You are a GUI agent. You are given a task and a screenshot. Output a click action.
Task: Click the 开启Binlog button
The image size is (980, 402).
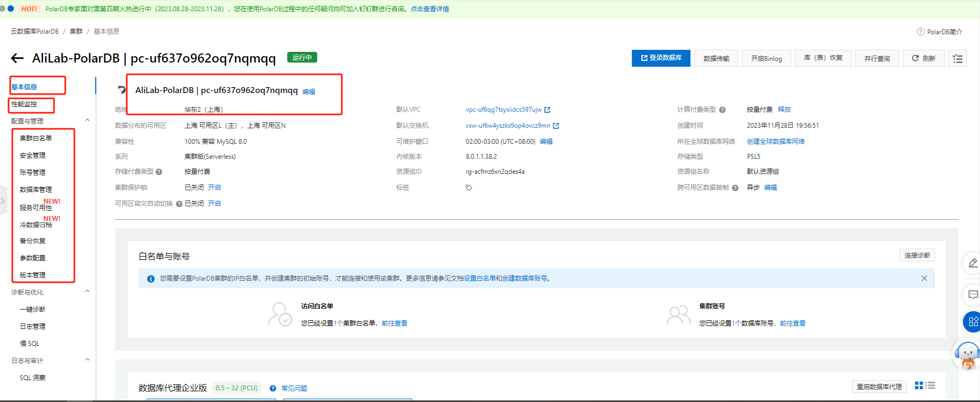[x=766, y=58]
